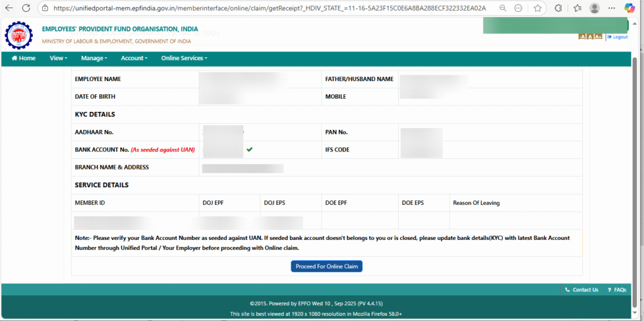The height and width of the screenshot is (321, 644).
Task: Log out using the Logout link
Action: [x=618, y=37]
